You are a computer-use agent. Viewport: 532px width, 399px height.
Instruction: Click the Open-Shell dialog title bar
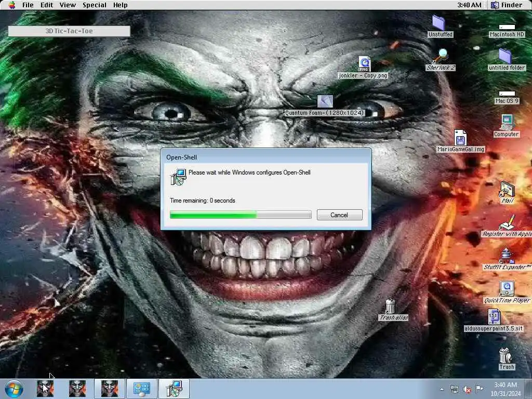(x=265, y=157)
